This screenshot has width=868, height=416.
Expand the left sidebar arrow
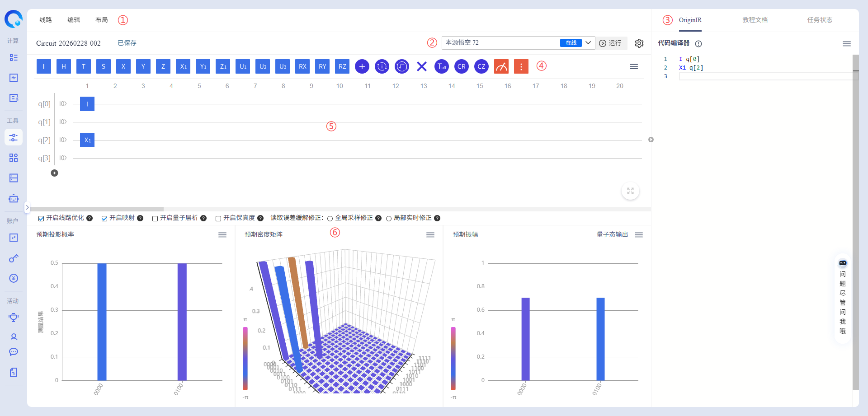pyautogui.click(x=27, y=207)
